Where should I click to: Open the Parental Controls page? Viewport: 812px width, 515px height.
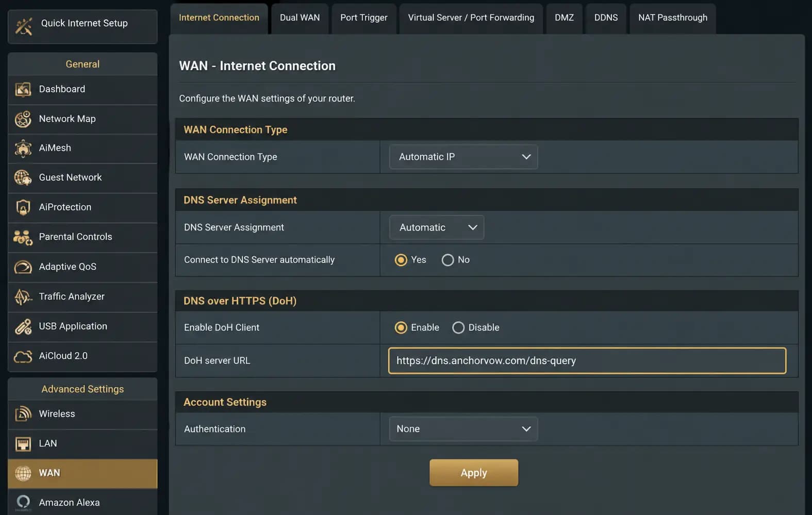[x=82, y=237]
